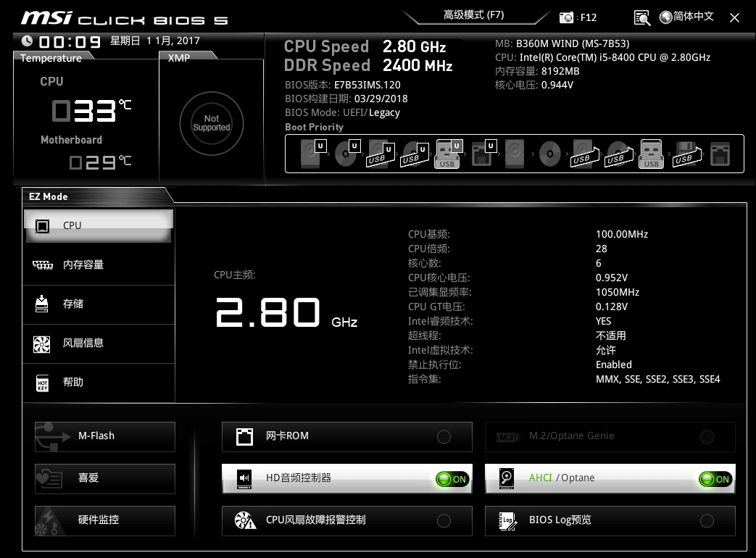Select the legacy USB key boot icon

click(x=652, y=154)
